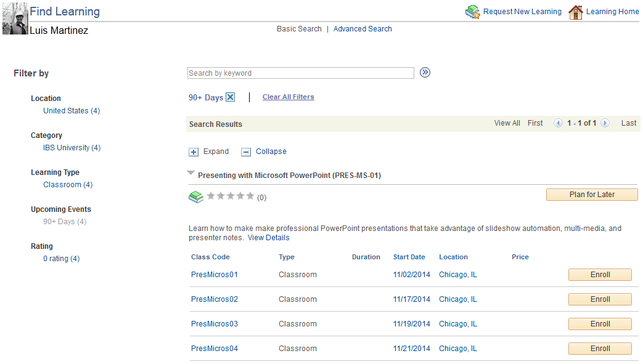This screenshot has width=643, height=364.
Task: Collapse the Presenting with Microsoft PowerPoint section
Action: [190, 173]
